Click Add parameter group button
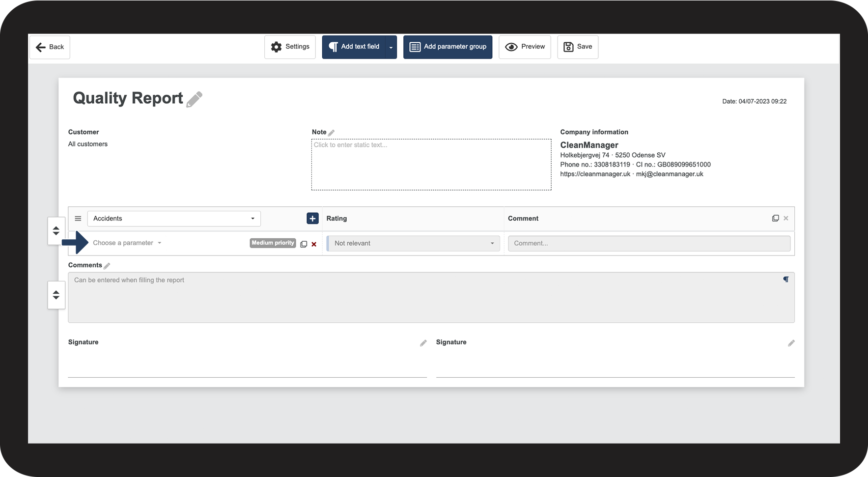Image resolution: width=868 pixels, height=477 pixels. point(448,47)
